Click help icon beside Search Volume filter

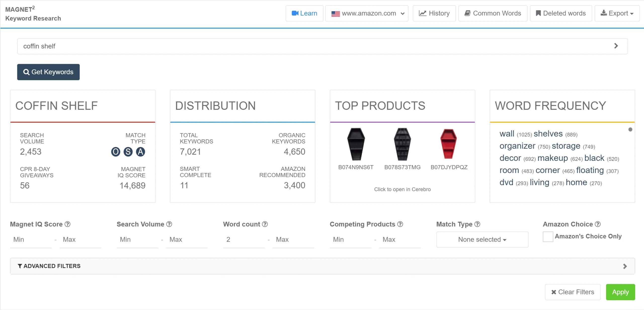(x=169, y=224)
